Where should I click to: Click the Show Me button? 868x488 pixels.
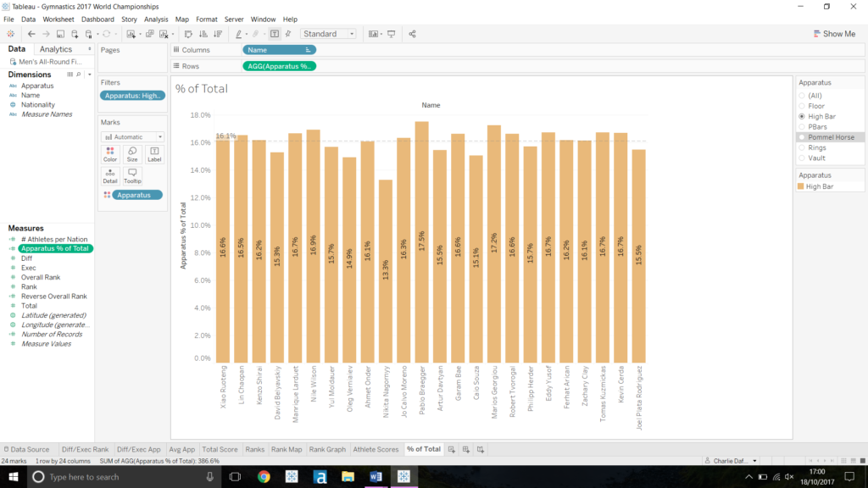[x=834, y=34]
